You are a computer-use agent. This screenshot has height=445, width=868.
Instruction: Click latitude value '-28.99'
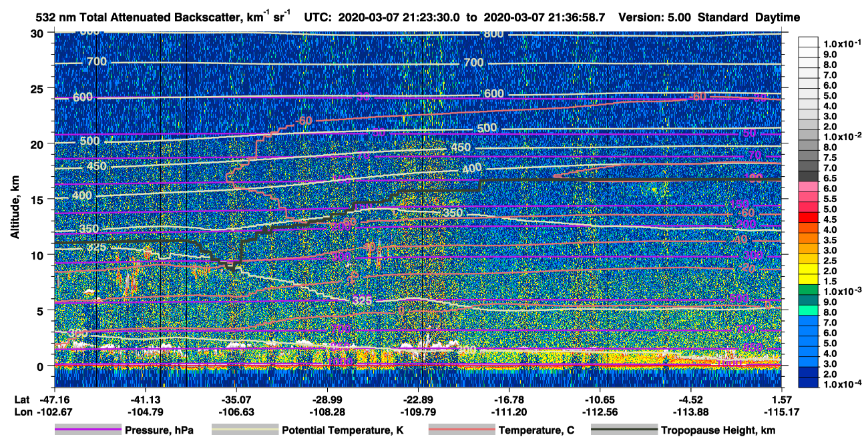327,399
